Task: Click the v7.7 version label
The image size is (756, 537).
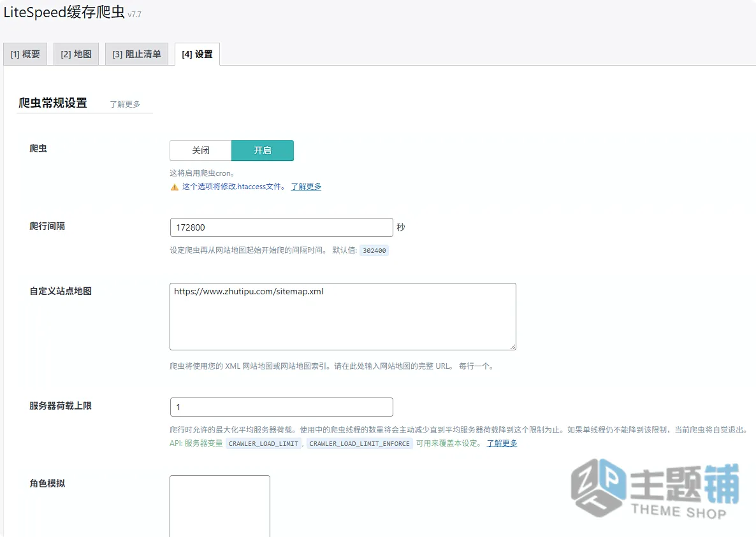Action: click(x=134, y=15)
